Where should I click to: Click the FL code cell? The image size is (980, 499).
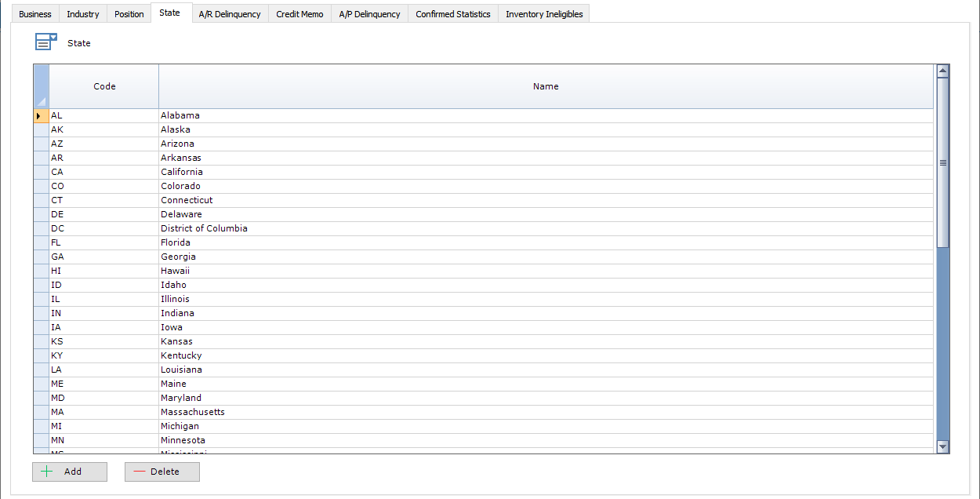coord(104,242)
